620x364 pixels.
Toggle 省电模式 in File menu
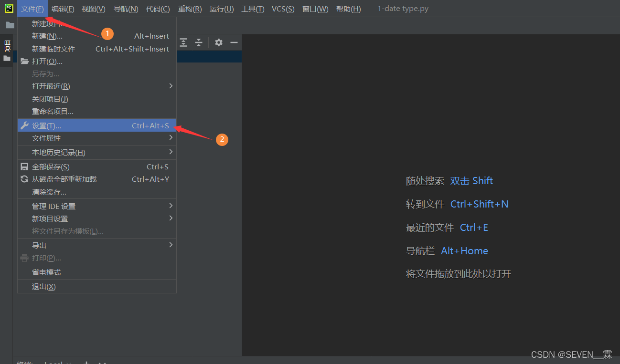click(97, 272)
